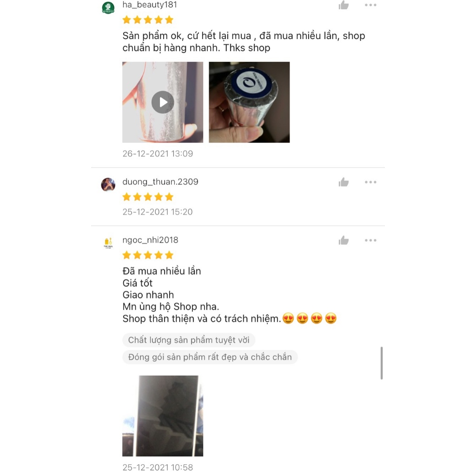Play the review video by ha_beauty181
476x476 pixels.
[x=163, y=102]
